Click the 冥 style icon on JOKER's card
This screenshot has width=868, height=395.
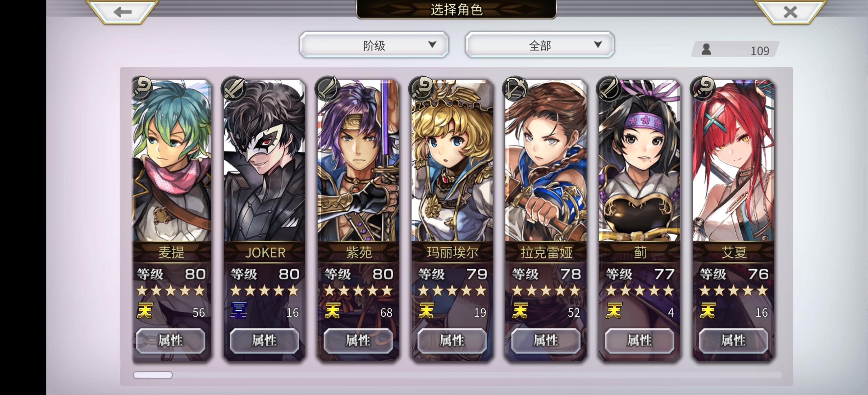(x=239, y=311)
